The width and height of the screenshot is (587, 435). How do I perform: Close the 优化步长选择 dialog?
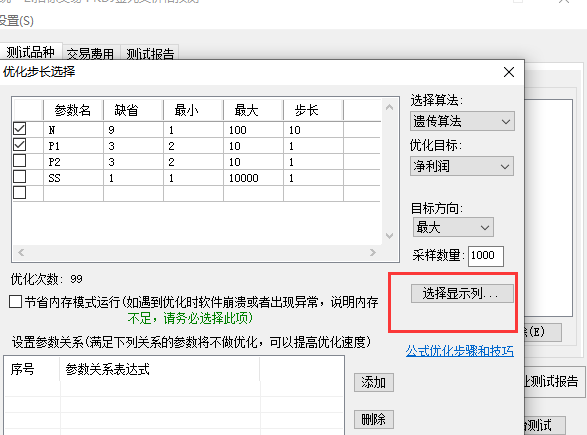[509, 72]
